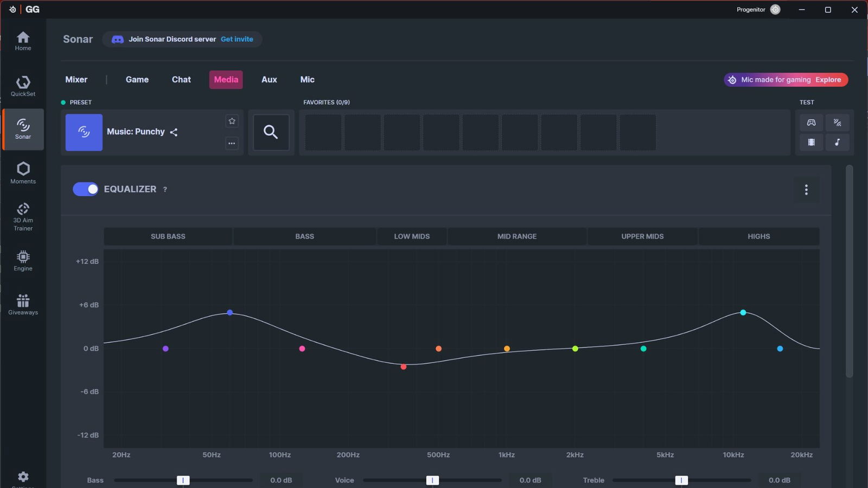Viewport: 868px width, 488px height.
Task: Click the first empty favorites slot
Action: click(323, 132)
